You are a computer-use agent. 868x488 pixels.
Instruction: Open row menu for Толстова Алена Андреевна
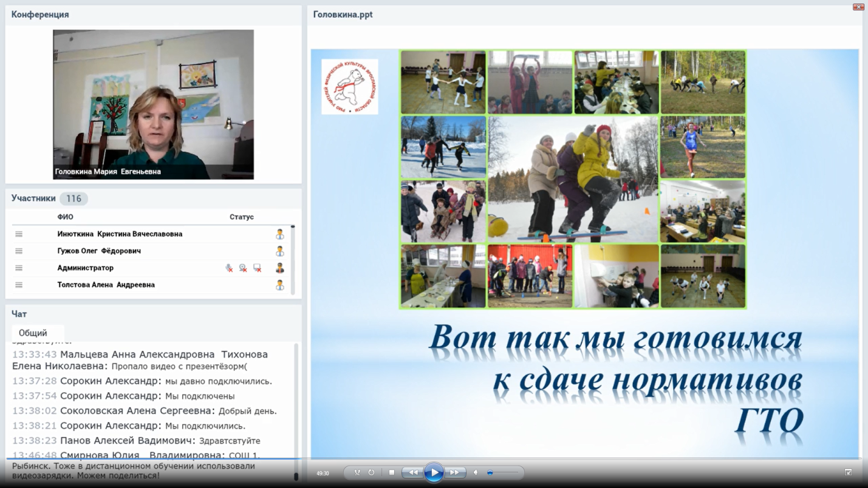pos(19,285)
